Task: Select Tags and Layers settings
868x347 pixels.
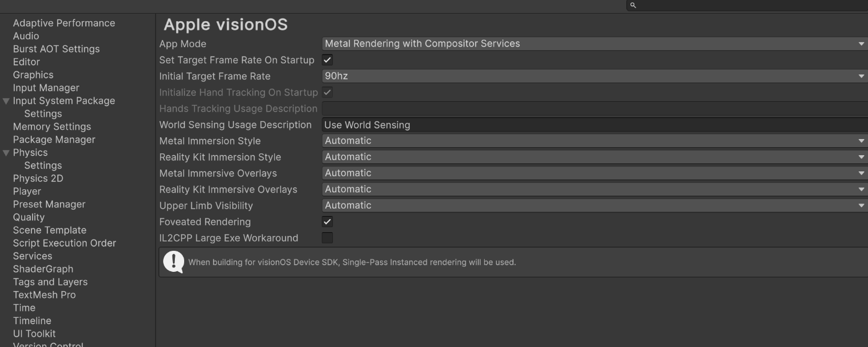Action: tap(50, 282)
